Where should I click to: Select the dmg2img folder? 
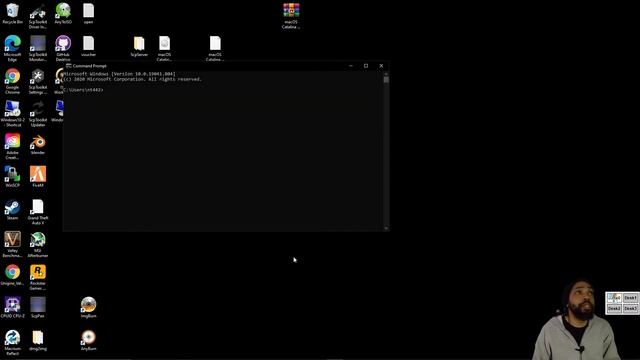[38, 340]
